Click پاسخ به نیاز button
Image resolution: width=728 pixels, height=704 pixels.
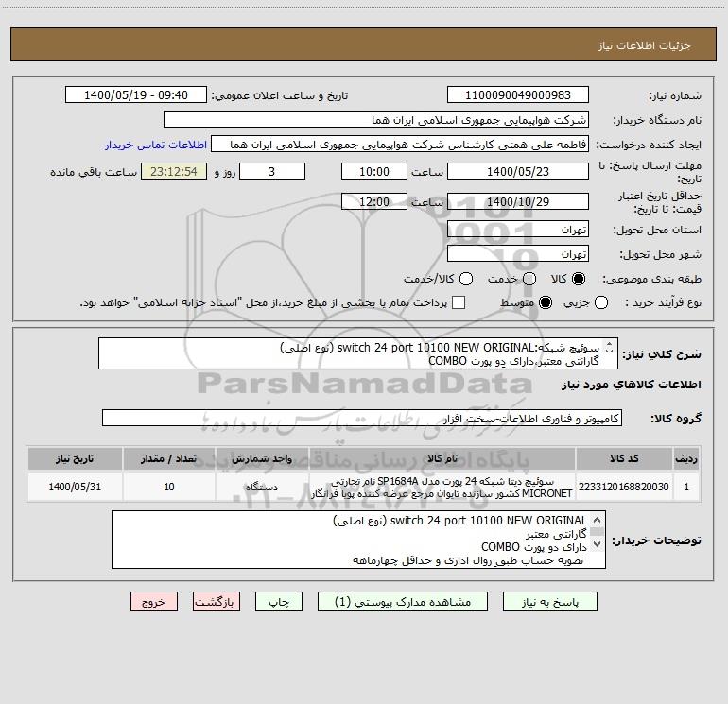tap(550, 602)
